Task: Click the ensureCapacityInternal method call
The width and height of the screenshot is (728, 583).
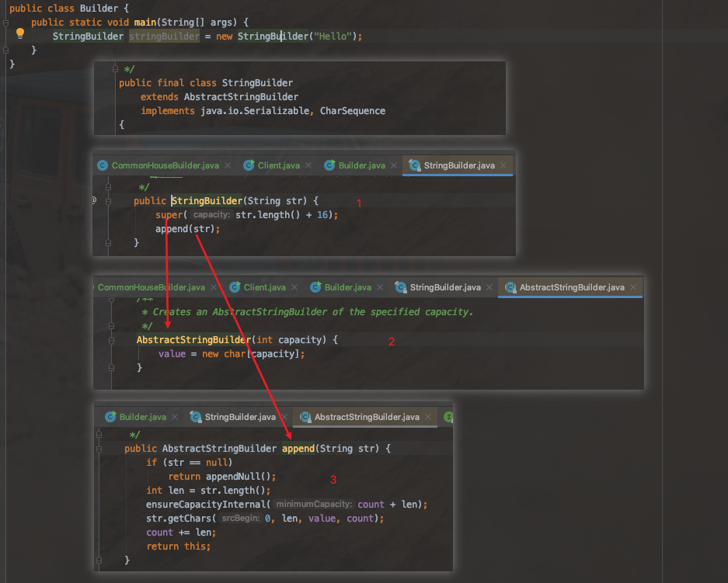Action: tap(206, 504)
